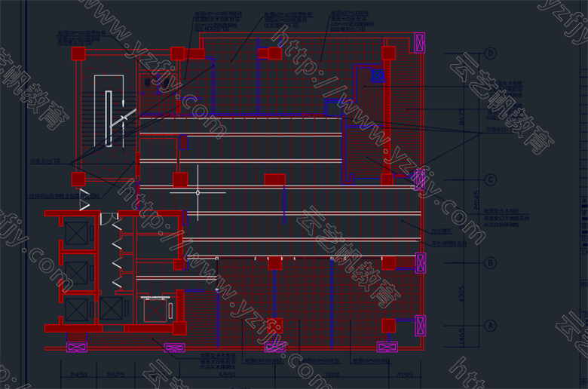This screenshot has height=389, width=588.
Task: Select the 2450 dimension text
Action: [x=78, y=375]
